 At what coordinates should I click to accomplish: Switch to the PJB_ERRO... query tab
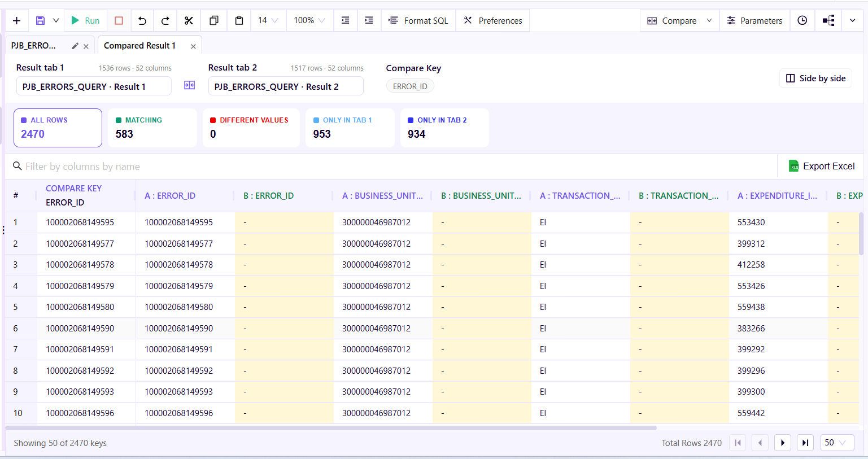point(34,46)
